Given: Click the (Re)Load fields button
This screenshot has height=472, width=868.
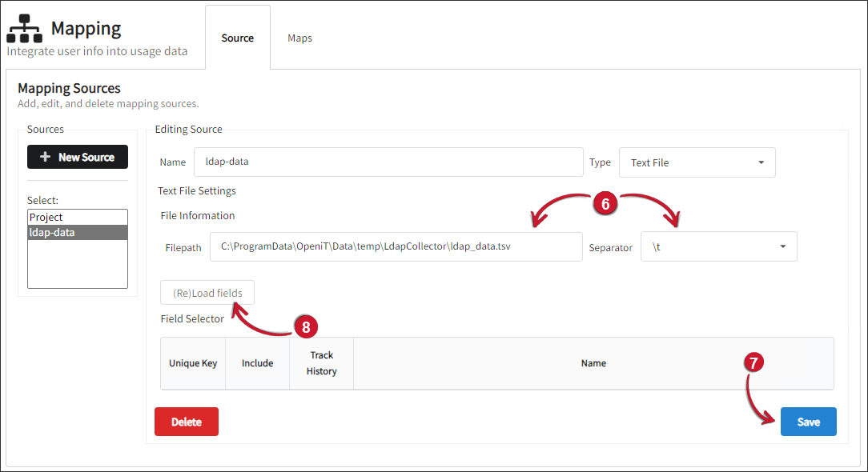Looking at the screenshot, I should point(207,292).
